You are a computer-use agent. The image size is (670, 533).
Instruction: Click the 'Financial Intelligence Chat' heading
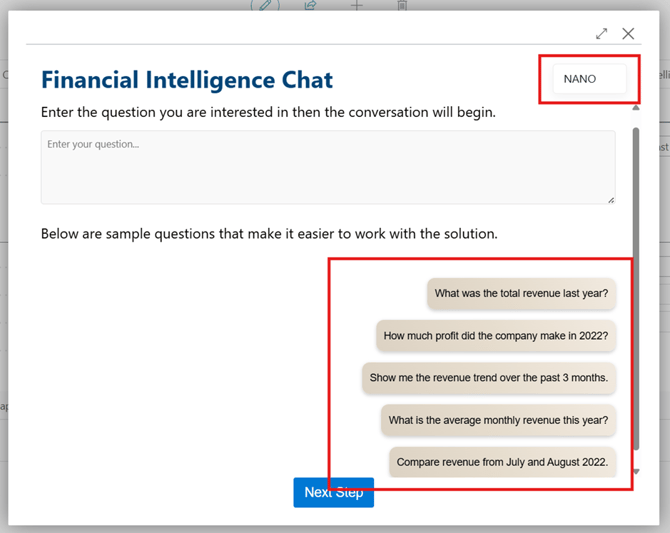point(187,80)
